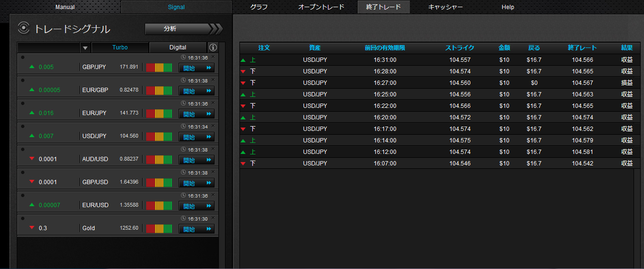Click the USD/JPY signal strength meter
The height and width of the screenshot is (269, 644).
click(x=159, y=136)
